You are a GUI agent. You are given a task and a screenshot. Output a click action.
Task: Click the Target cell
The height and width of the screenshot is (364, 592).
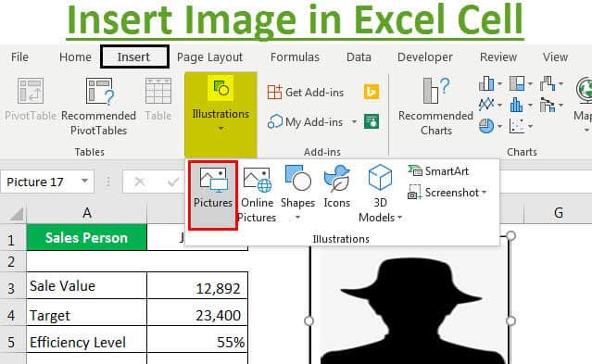(86, 313)
